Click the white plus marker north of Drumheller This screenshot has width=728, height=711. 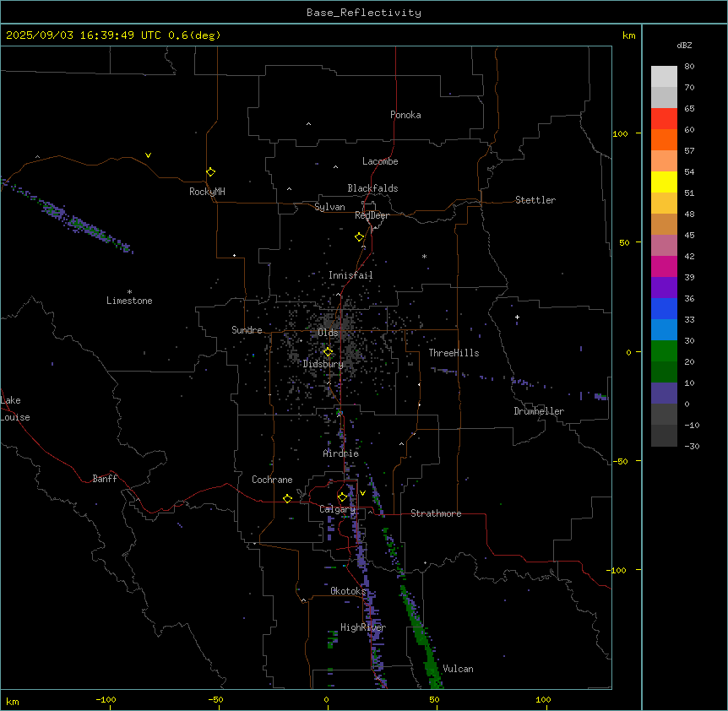tap(517, 317)
